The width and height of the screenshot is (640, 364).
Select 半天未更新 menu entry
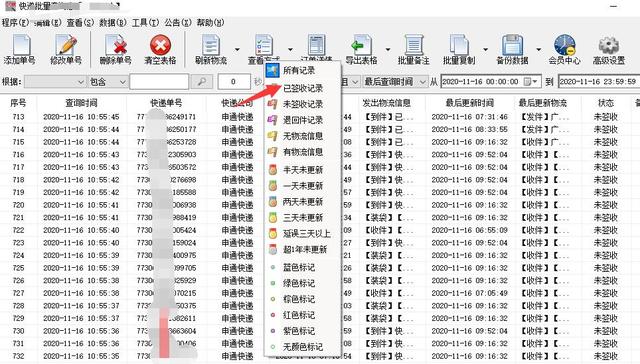(302, 170)
